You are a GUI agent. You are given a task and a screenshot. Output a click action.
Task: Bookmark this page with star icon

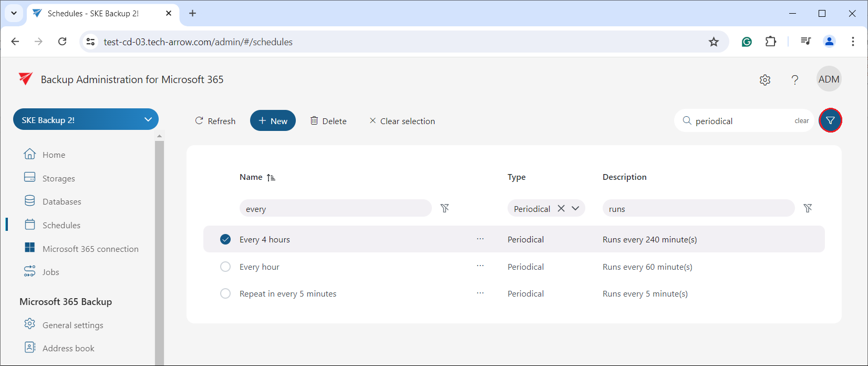[x=713, y=42]
